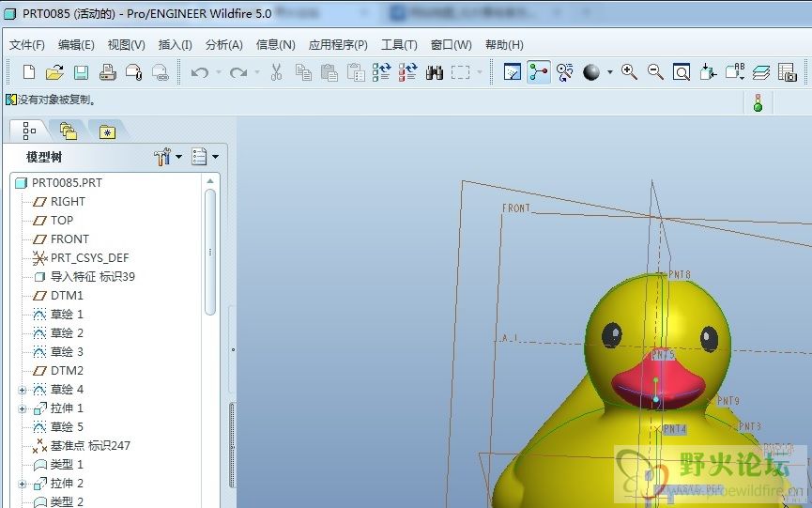812x508 pixels.
Task: Open the model tree show list dropdown
Action: pyautogui.click(x=205, y=157)
